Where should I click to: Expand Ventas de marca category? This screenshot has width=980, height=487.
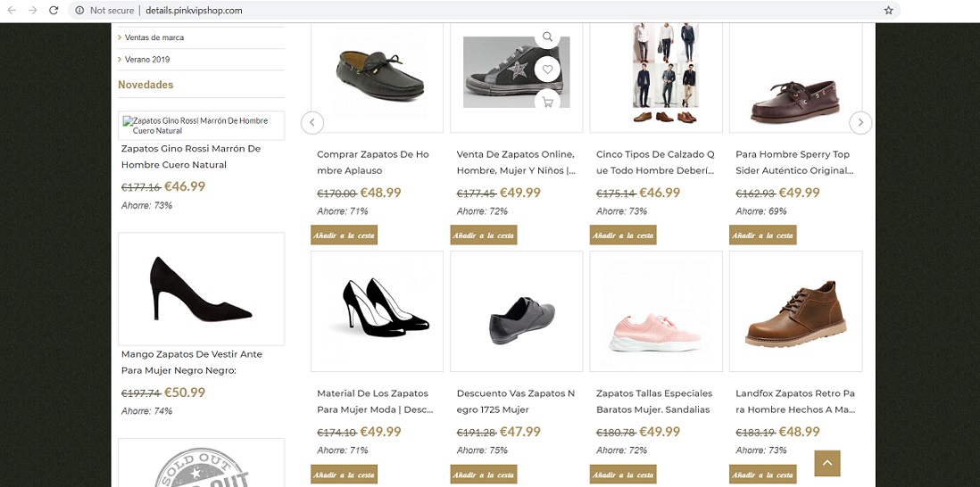pyautogui.click(x=154, y=37)
